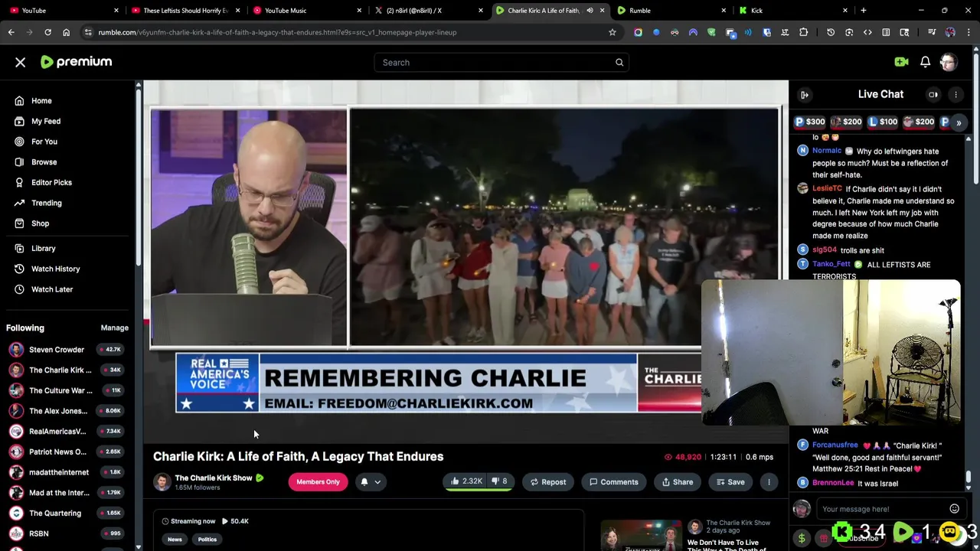This screenshot has height=551, width=980.
Task: Reload the page
Action: pyautogui.click(x=47, y=32)
